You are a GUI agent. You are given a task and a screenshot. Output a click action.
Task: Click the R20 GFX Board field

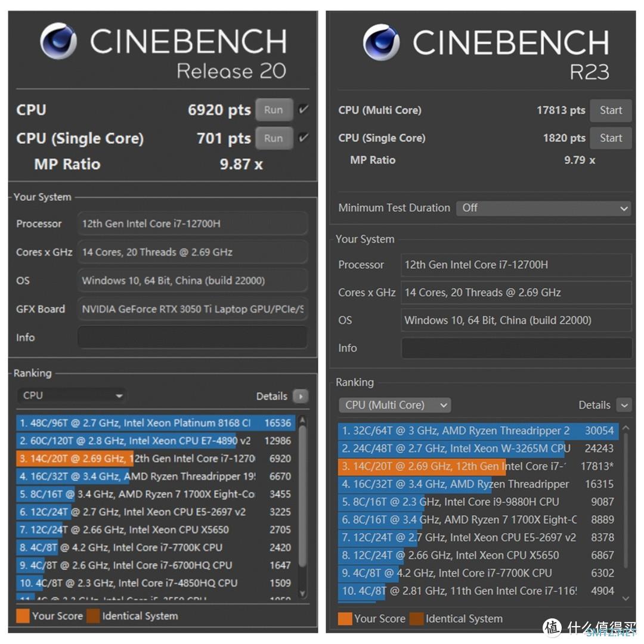(193, 309)
